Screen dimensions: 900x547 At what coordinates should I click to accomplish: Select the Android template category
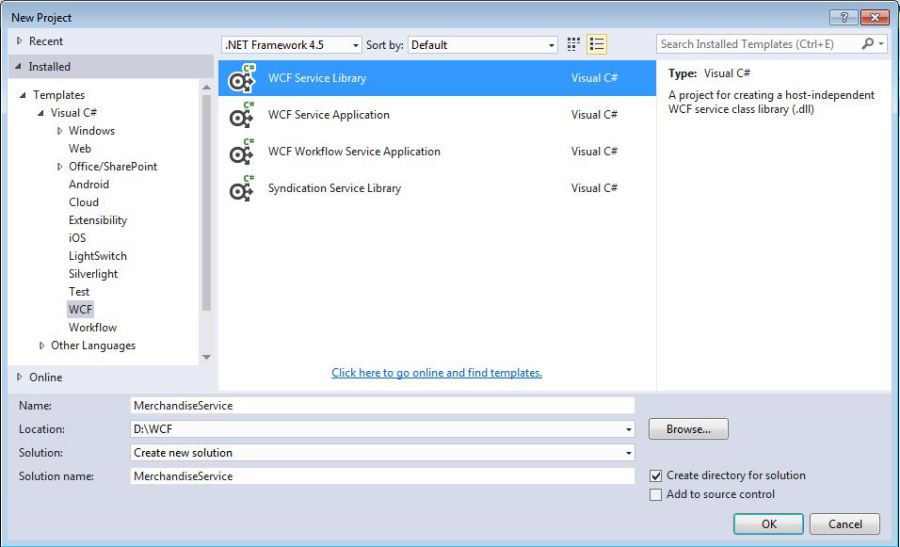click(x=89, y=184)
